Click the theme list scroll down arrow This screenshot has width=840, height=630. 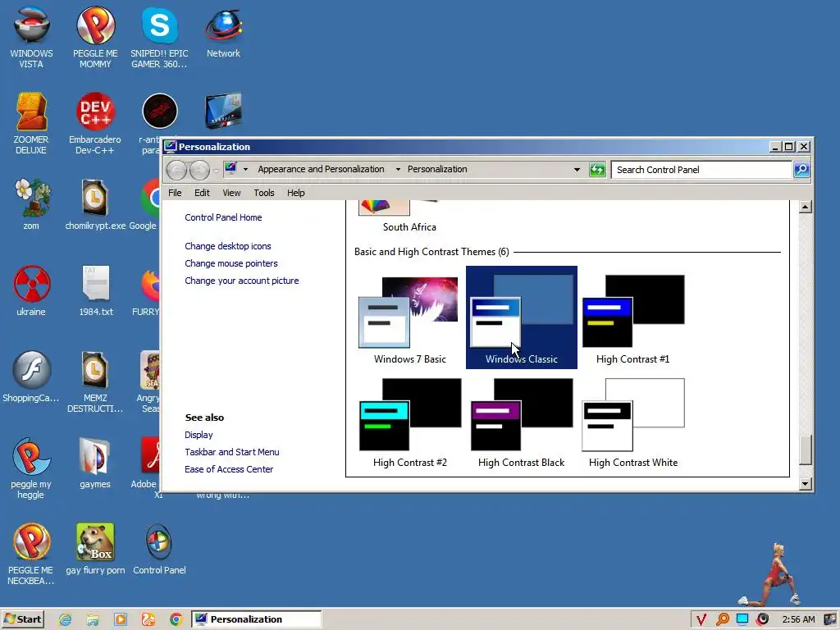806,484
